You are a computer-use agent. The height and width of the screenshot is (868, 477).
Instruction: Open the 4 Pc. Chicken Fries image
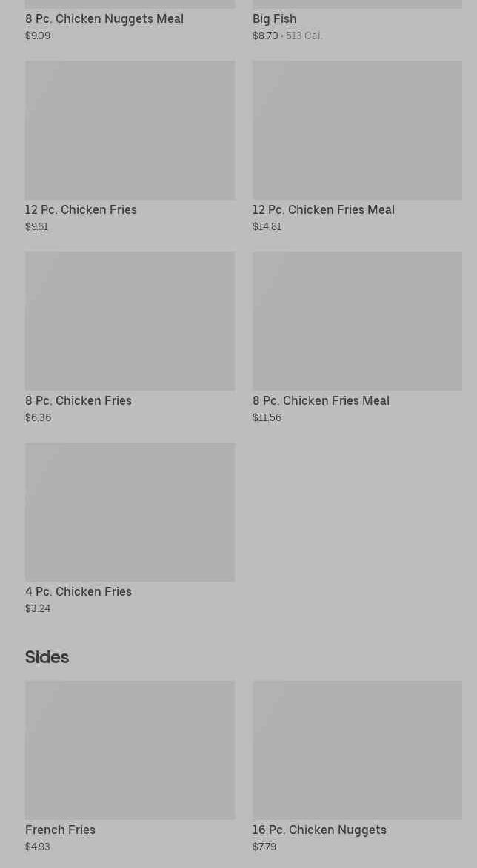point(130,512)
